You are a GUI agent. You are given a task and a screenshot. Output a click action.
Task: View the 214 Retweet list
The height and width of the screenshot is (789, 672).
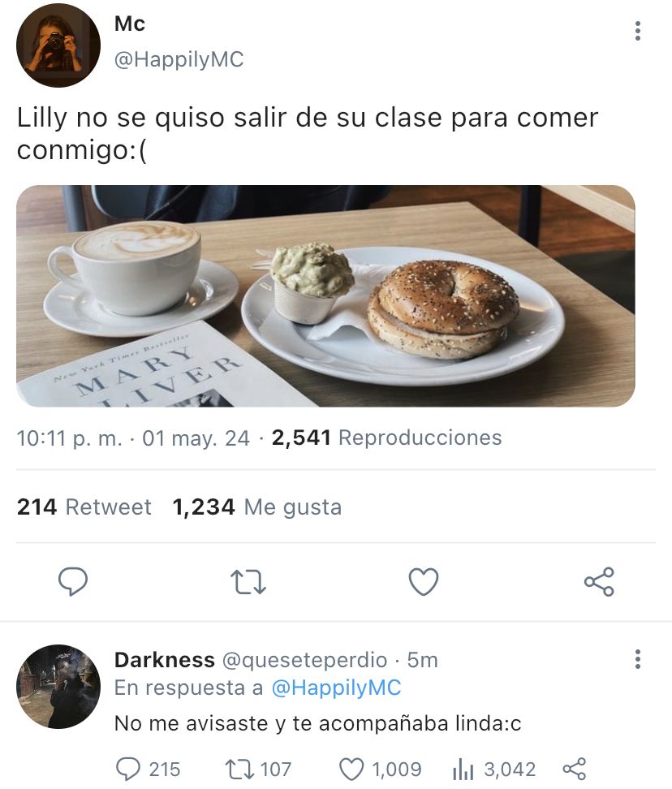click(84, 507)
